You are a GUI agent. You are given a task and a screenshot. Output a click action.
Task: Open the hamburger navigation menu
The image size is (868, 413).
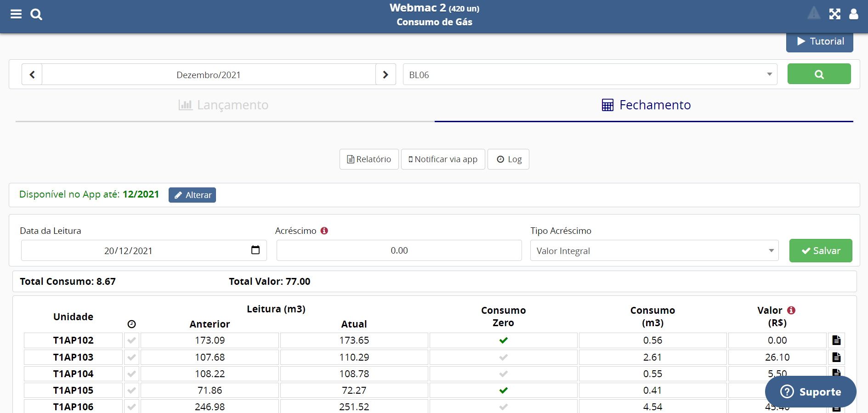pos(16,14)
